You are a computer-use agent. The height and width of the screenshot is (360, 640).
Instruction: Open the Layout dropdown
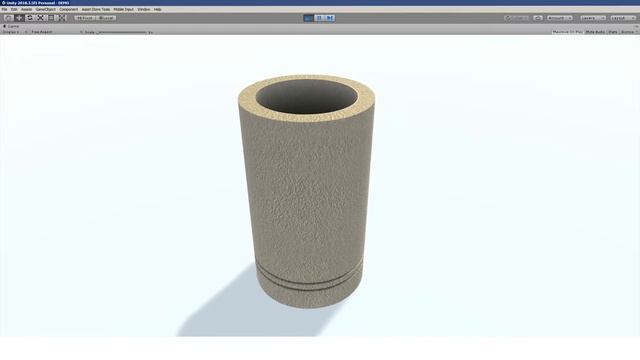tap(623, 18)
